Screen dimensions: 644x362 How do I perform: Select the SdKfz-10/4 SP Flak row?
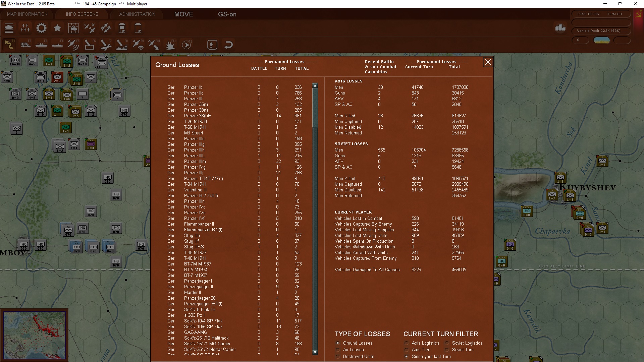tap(235, 321)
